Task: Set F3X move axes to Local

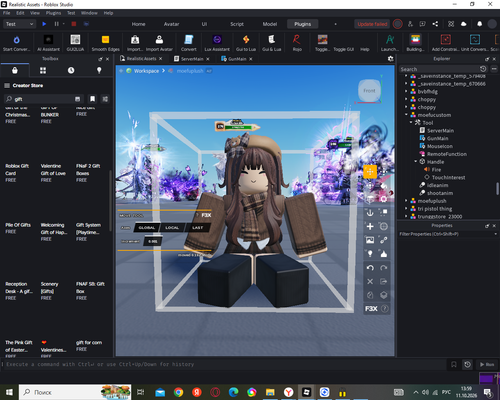Action: (x=172, y=228)
